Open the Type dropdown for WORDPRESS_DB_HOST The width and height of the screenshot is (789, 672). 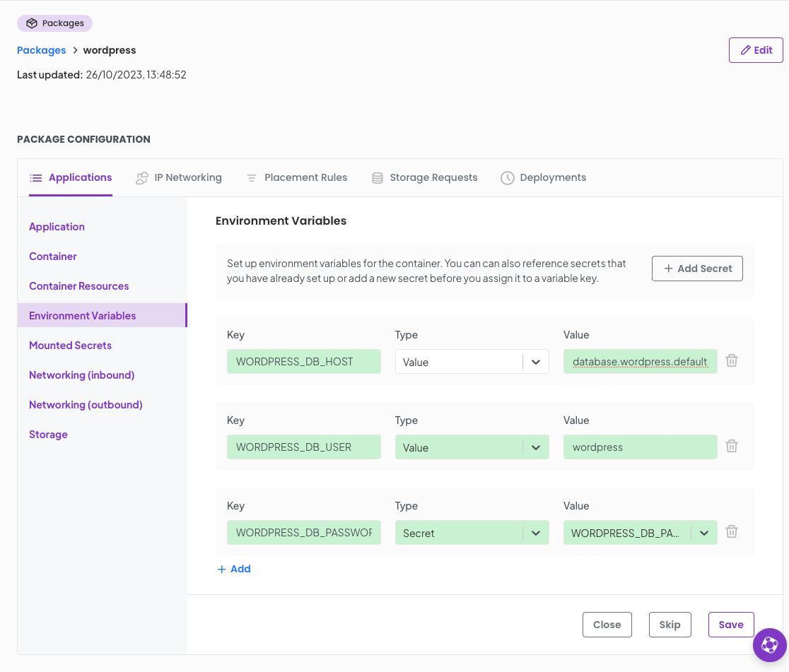[472, 362]
